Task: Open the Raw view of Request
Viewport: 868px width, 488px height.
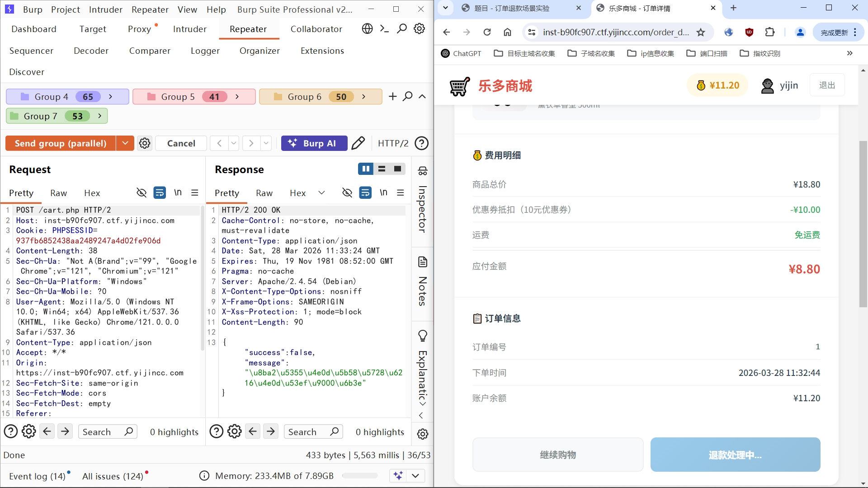Action: tap(58, 193)
